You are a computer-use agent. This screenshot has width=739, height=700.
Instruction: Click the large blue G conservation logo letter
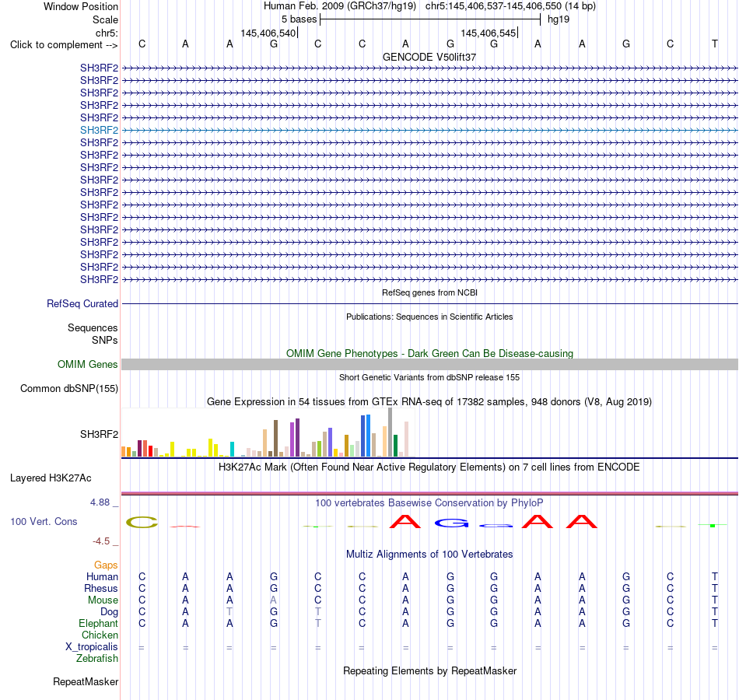coord(451,523)
